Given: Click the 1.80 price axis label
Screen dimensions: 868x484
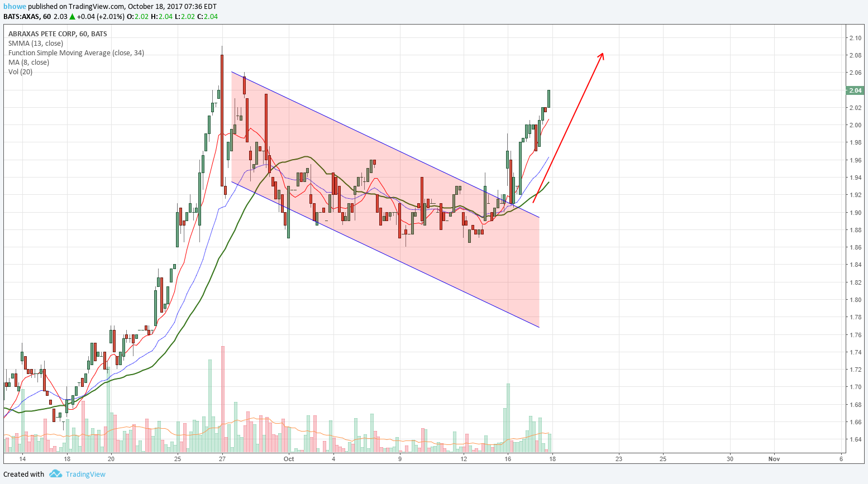Looking at the screenshot, I should point(855,300).
